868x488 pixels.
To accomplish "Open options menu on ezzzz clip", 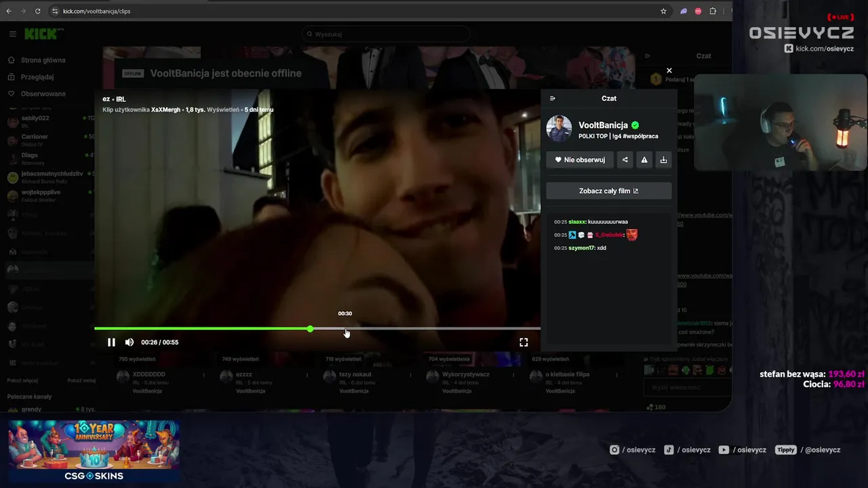I will click(x=307, y=375).
